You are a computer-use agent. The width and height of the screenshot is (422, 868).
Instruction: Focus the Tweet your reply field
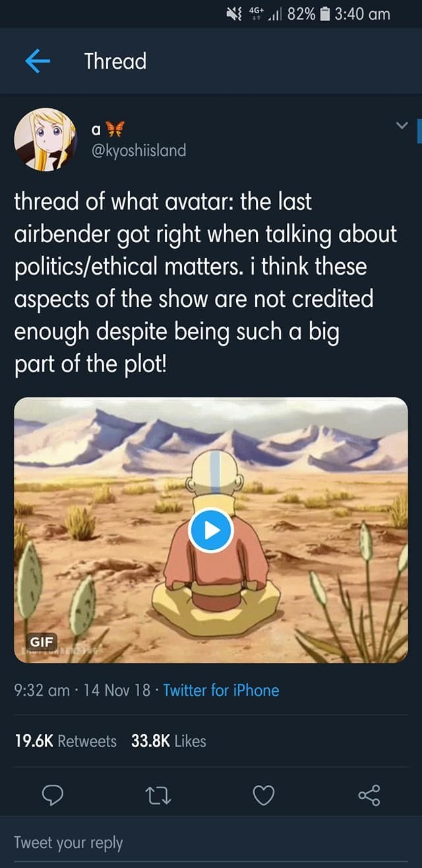(211, 842)
